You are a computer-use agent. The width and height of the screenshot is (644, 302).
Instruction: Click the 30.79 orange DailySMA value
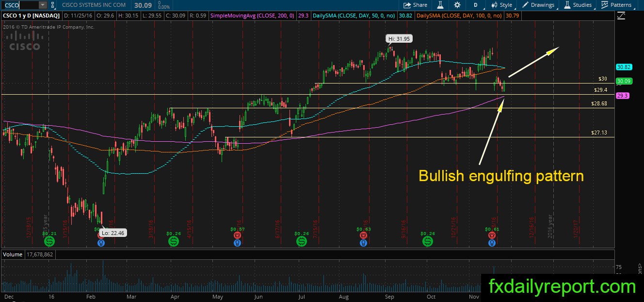click(512, 16)
